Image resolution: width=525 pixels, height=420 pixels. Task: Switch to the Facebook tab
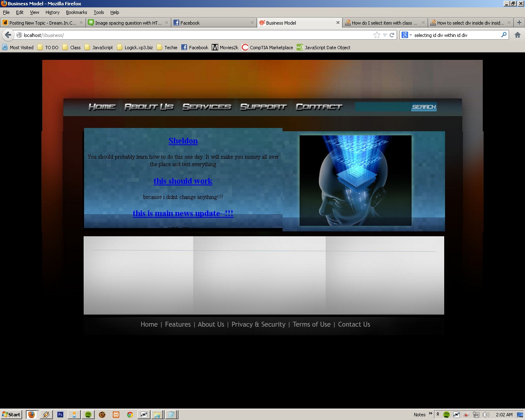[214, 23]
